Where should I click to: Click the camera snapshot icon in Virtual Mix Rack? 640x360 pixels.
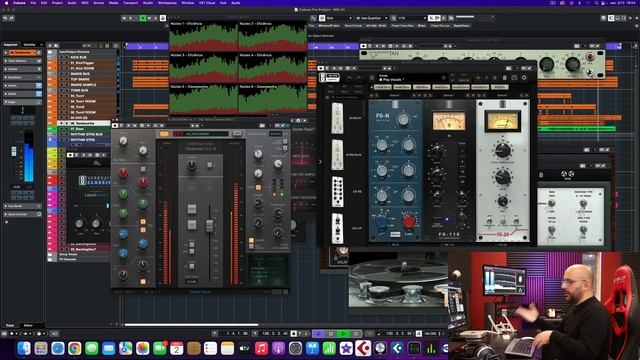[514, 78]
